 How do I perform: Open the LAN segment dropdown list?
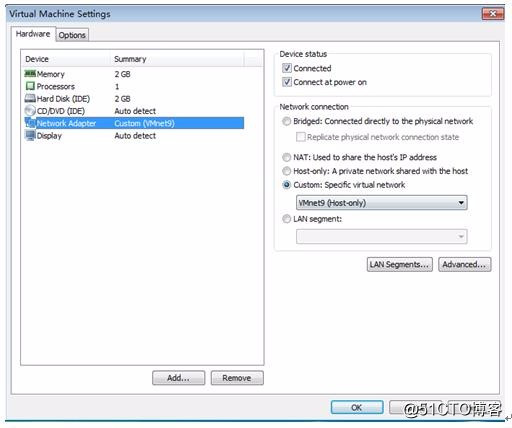(382, 237)
